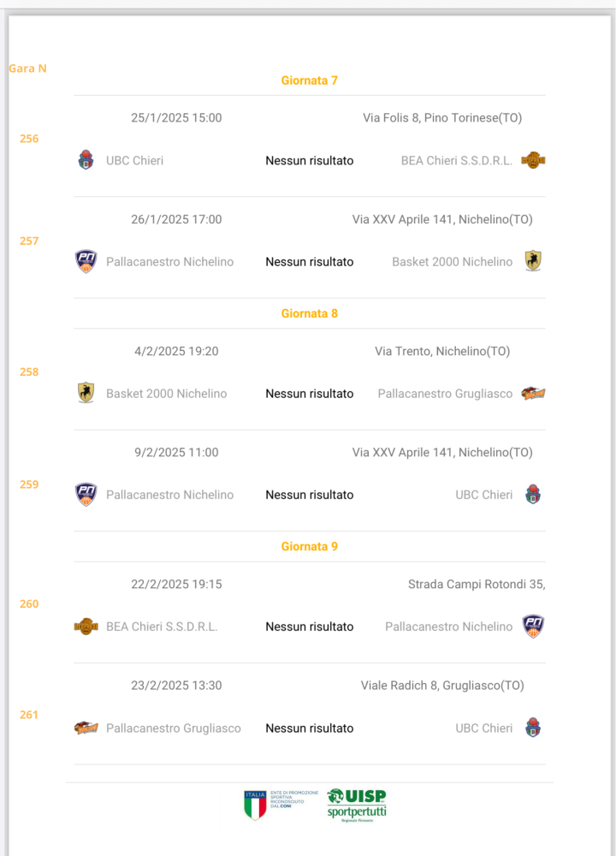Click the Italia CONI shield logo
The image size is (616, 856).
pos(255,805)
